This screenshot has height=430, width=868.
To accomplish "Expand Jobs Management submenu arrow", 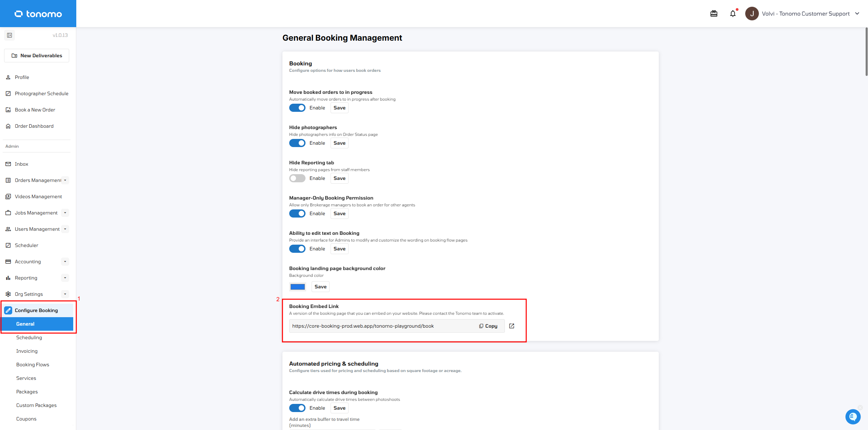I will click(x=65, y=213).
